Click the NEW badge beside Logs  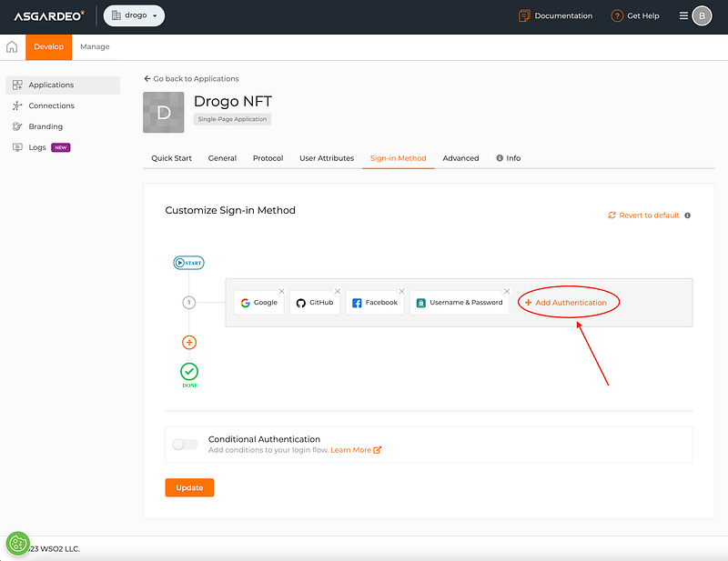(x=61, y=147)
